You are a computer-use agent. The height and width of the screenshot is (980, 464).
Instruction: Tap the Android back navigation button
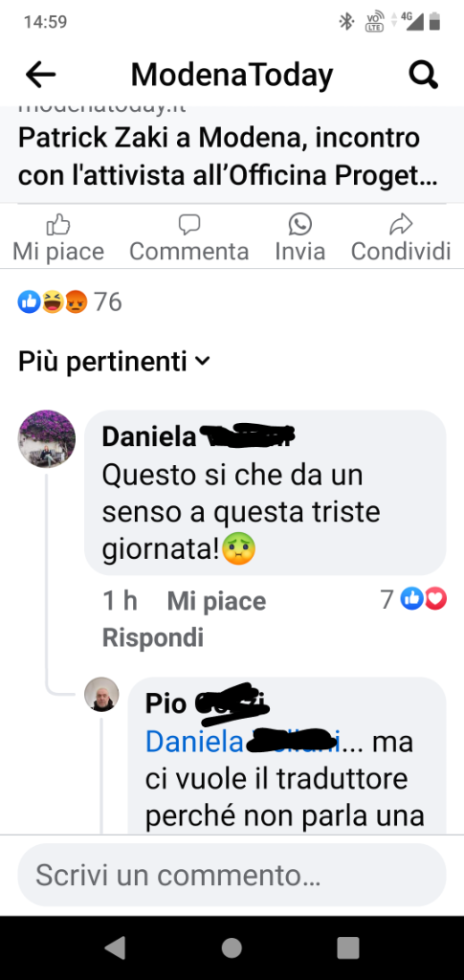(115, 947)
